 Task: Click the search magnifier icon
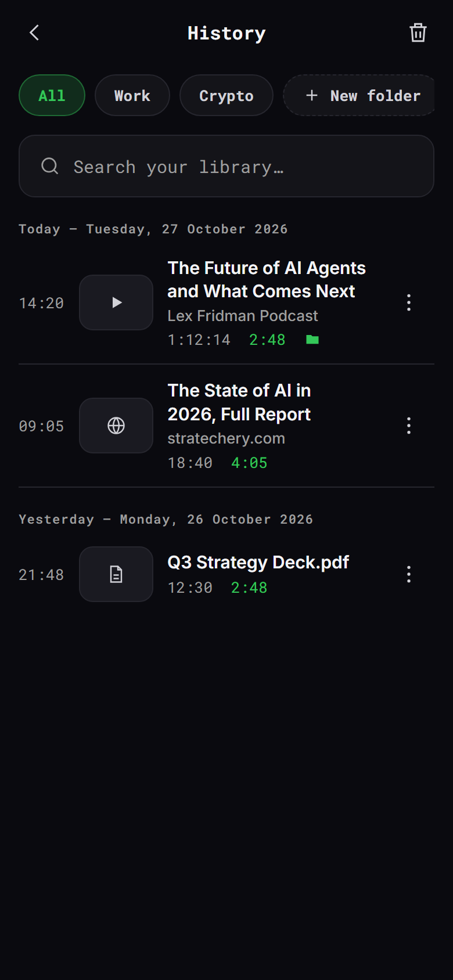pos(50,166)
